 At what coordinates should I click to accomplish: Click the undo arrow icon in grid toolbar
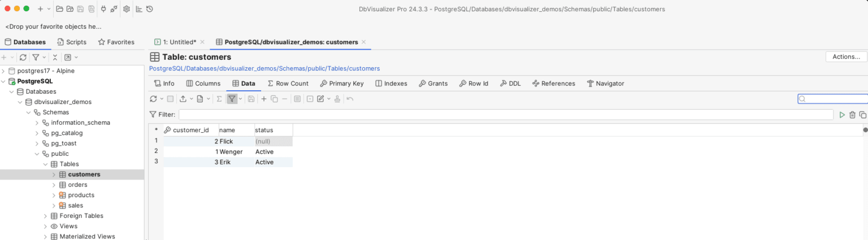350,99
